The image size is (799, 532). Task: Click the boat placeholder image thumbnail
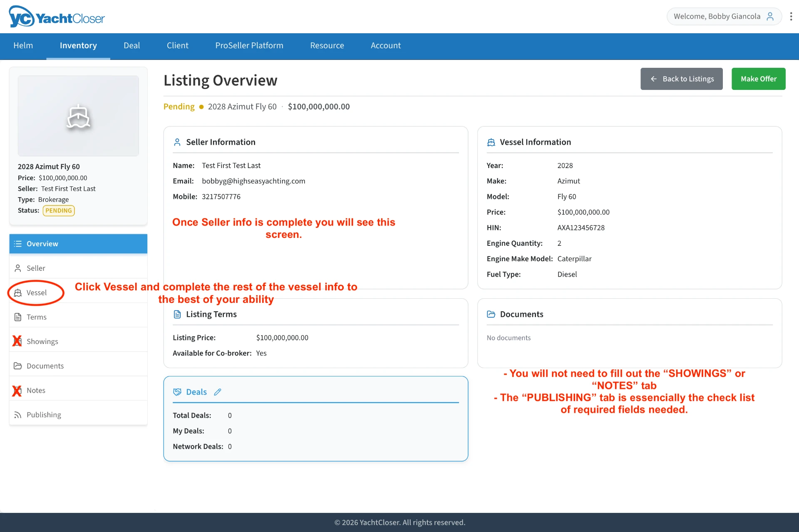pos(78,116)
